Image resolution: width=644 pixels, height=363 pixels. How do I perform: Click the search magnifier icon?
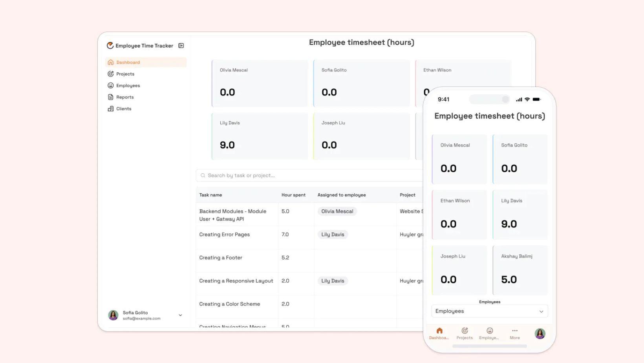tap(203, 176)
